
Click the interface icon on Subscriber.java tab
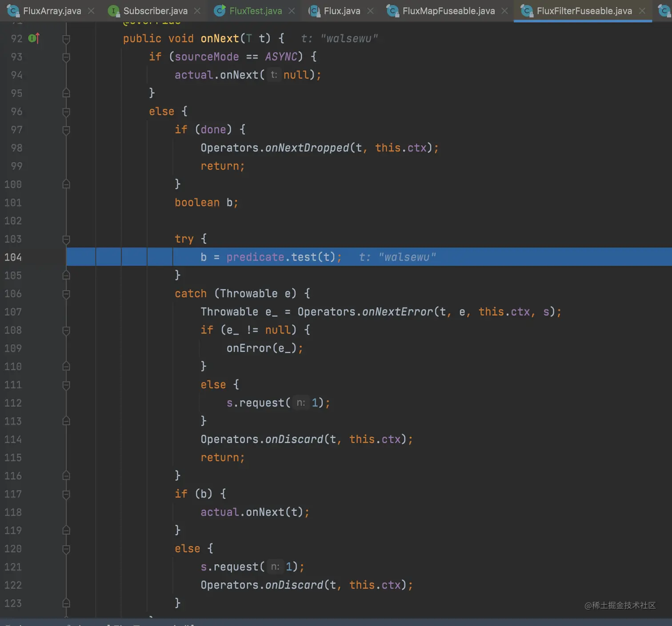tap(114, 11)
